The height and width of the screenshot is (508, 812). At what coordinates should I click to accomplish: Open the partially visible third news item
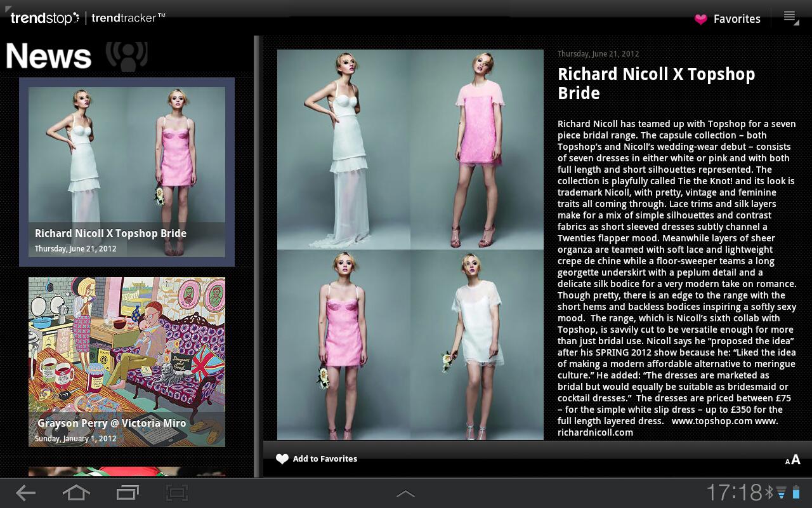point(127,472)
